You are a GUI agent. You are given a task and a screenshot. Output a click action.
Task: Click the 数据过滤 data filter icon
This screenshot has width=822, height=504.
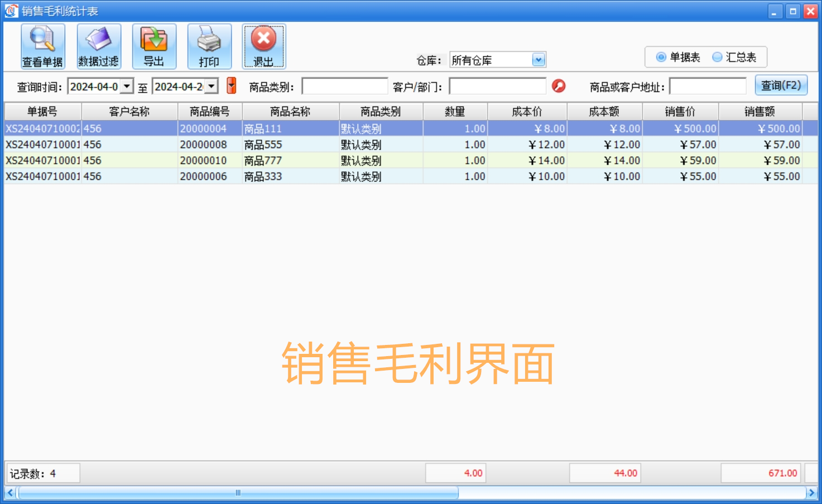pos(99,46)
